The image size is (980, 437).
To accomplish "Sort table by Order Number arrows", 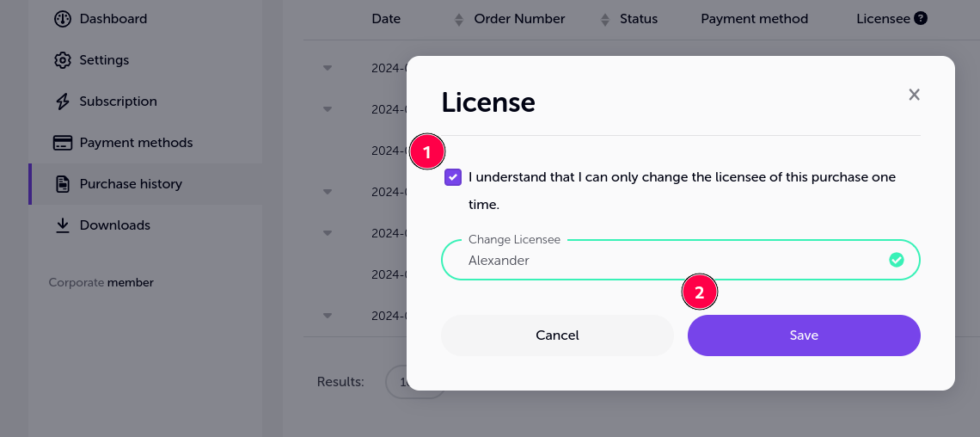I will coord(605,20).
